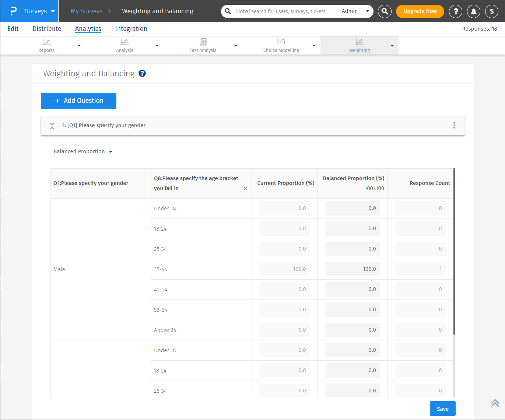
Task: Edit Balanced Proportion for Male 45-54
Action: [x=352, y=290]
